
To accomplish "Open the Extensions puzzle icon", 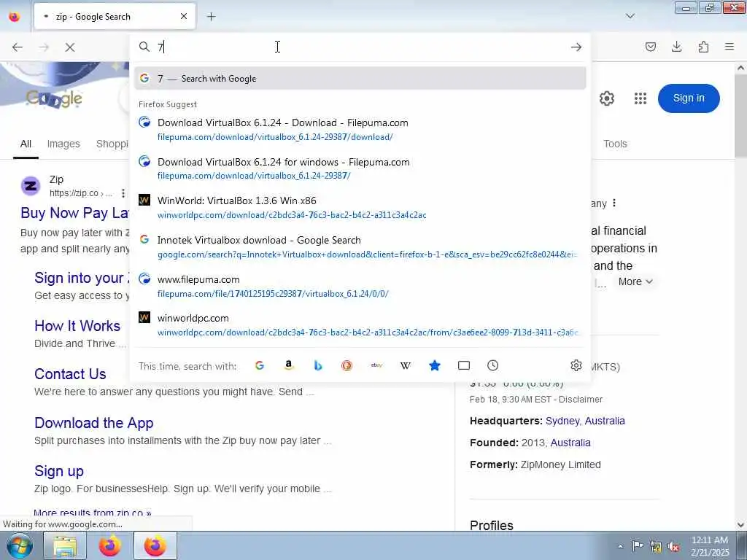I will [703, 47].
